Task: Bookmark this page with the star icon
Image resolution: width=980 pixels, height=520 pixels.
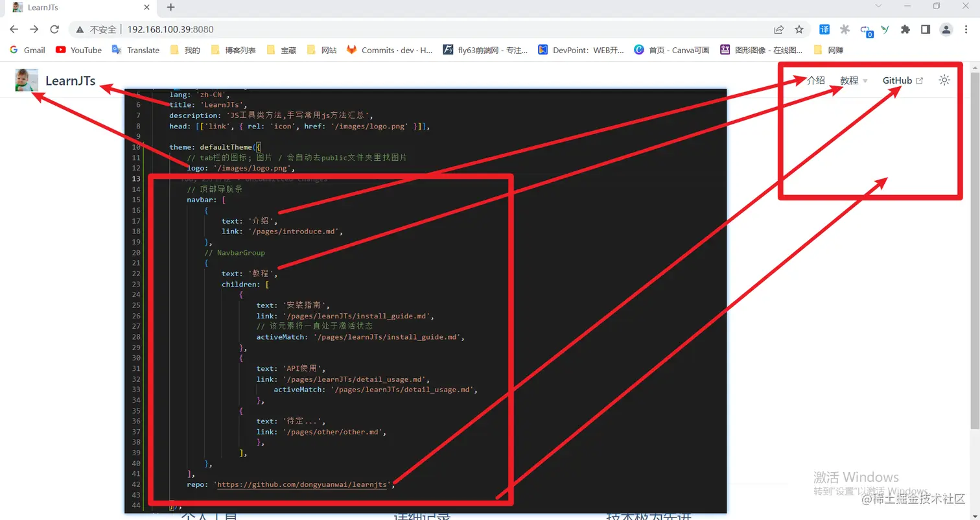Action: coord(799,29)
